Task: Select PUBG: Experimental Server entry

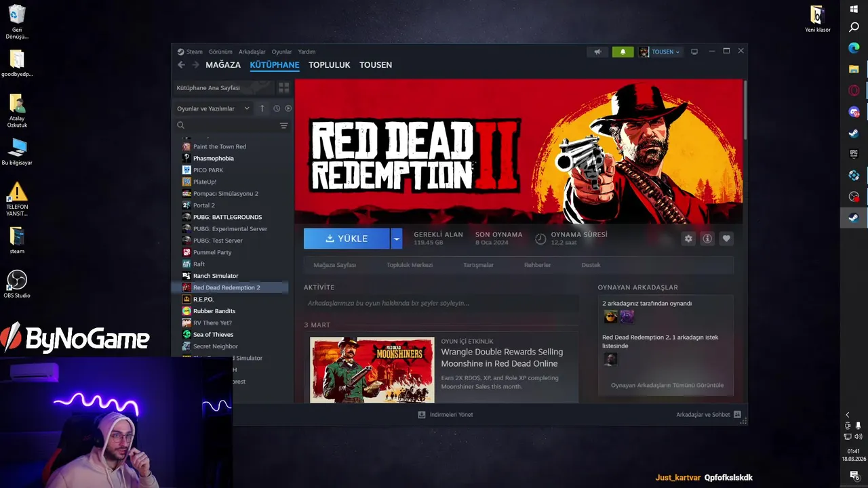Action: 230,228
